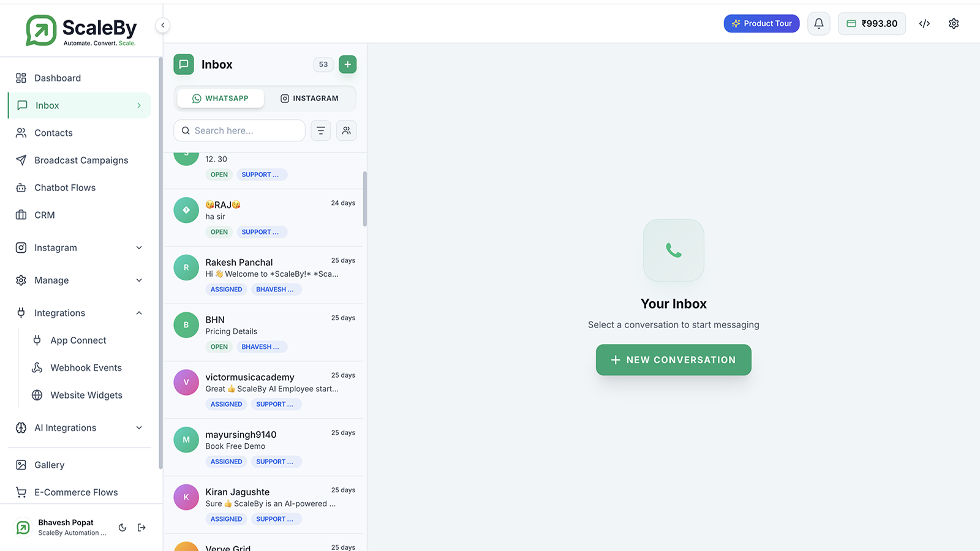980x551 pixels.
Task: Open Broadcast Campaigns
Action: 80,160
